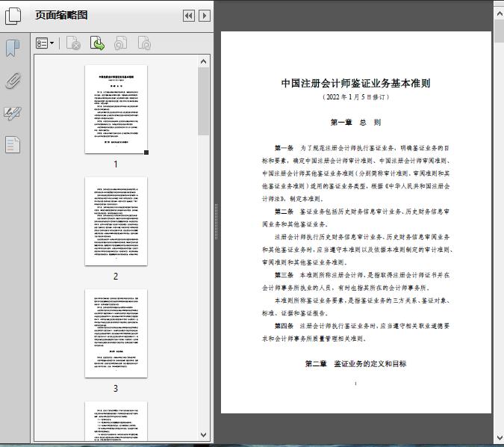The image size is (504, 447).
Task: Click the 第二条 paragraph label
Action: tap(284, 212)
